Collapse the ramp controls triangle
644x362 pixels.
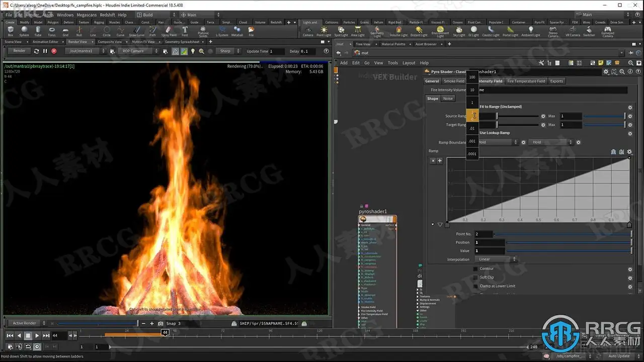coord(433,224)
